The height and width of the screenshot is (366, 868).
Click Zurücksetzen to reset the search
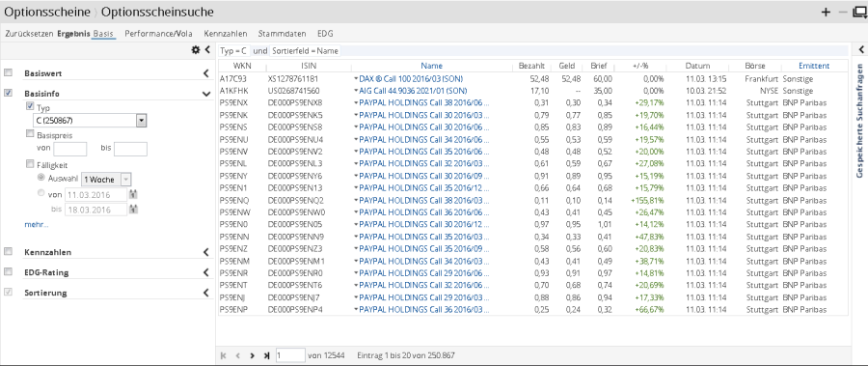click(29, 33)
